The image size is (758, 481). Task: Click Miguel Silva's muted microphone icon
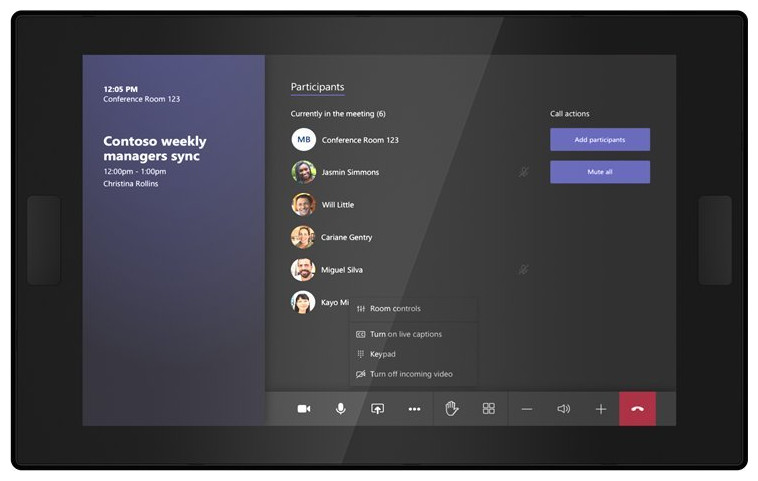(x=523, y=269)
